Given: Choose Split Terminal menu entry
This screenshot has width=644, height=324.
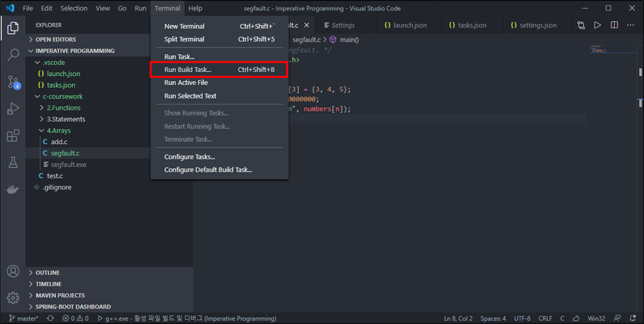Looking at the screenshot, I should pyautogui.click(x=219, y=39).
